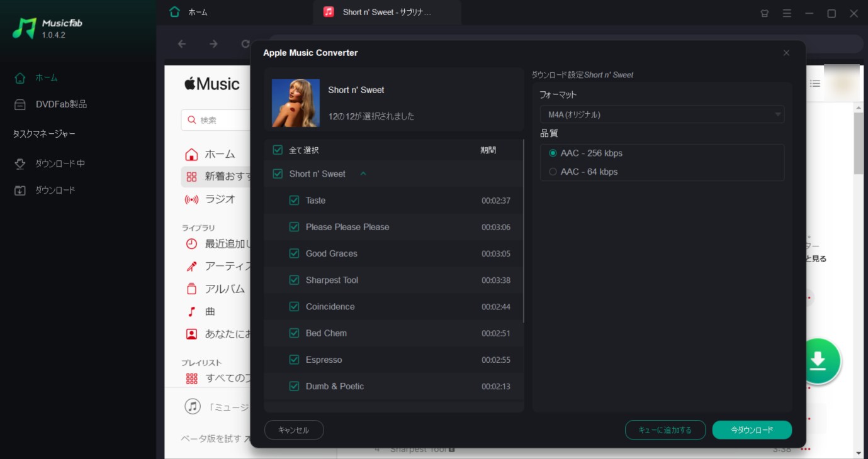This screenshot has height=459, width=868.
Task: Click the page scrollbar up arrow
Action: 859,108
